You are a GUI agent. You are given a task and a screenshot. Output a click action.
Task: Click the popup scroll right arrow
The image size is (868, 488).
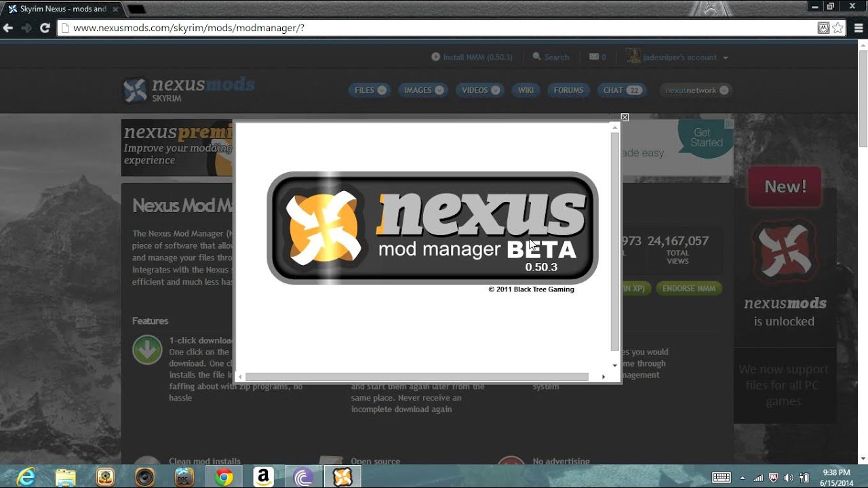pos(603,377)
